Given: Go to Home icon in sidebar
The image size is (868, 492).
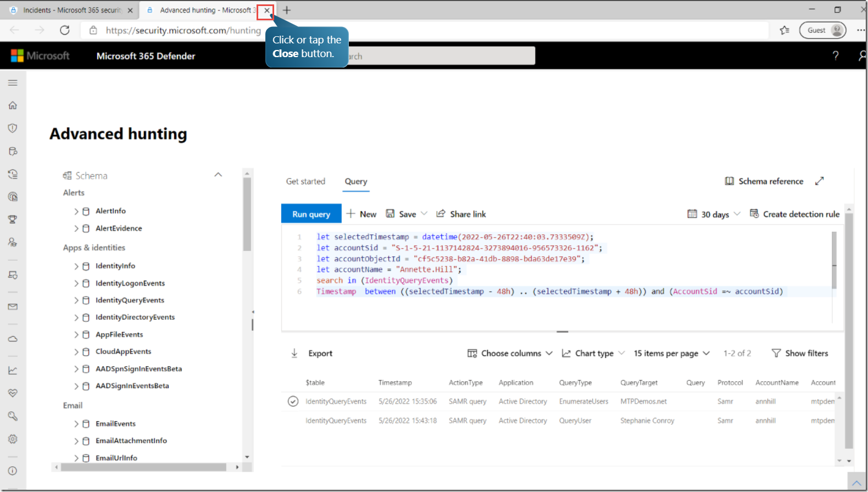Looking at the screenshot, I should pyautogui.click(x=13, y=105).
